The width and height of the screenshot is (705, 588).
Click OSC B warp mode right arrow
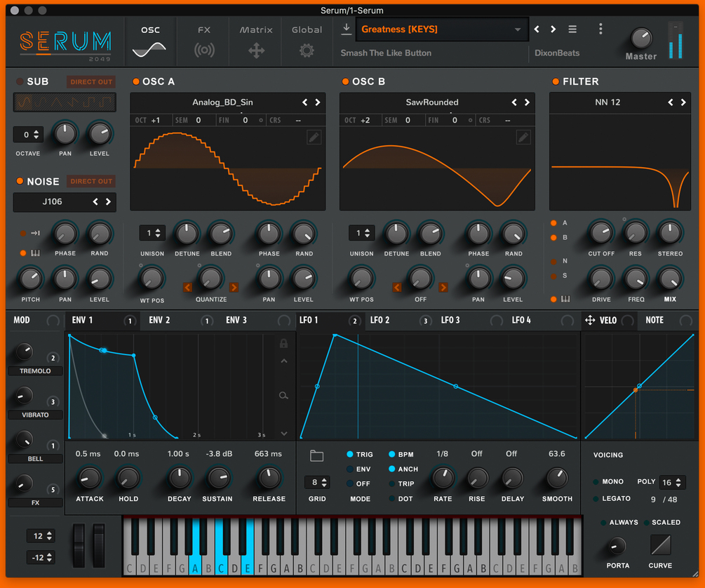[x=443, y=288]
